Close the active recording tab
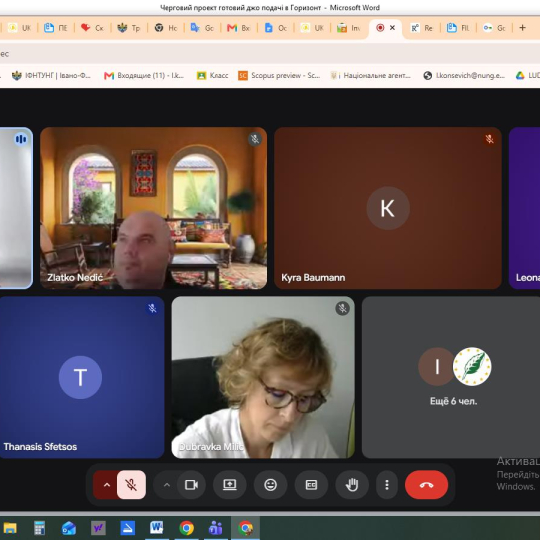The height and width of the screenshot is (540, 540). (x=392, y=28)
